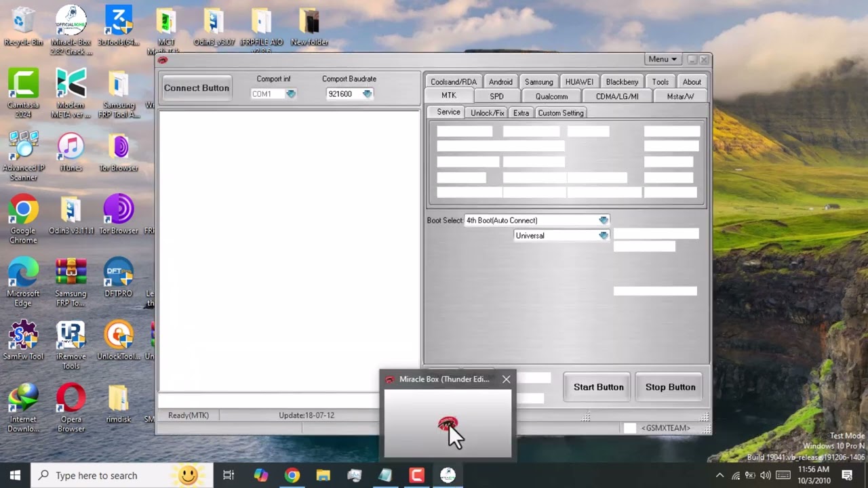Expand the Boot Select 4th Boot dropdown
This screenshot has width=868, height=488.
pyautogui.click(x=603, y=220)
